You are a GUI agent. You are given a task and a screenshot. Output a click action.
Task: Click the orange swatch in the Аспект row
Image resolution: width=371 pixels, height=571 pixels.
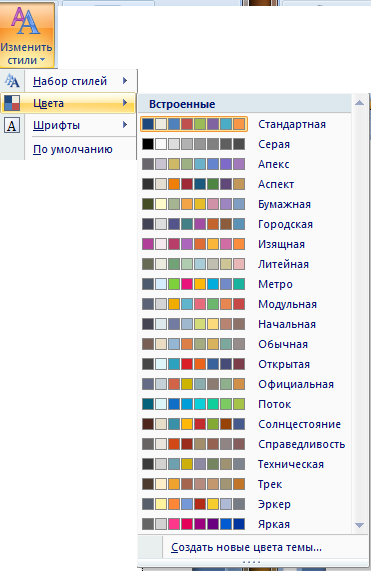174,184
